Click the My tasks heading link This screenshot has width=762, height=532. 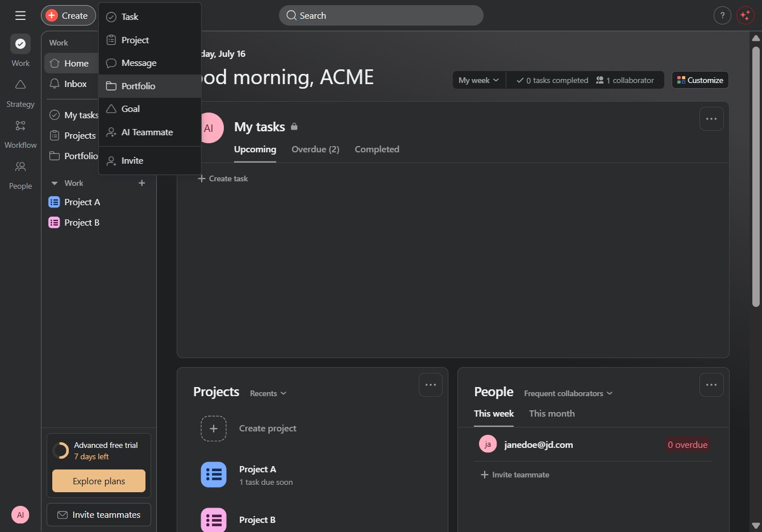pyautogui.click(x=260, y=127)
